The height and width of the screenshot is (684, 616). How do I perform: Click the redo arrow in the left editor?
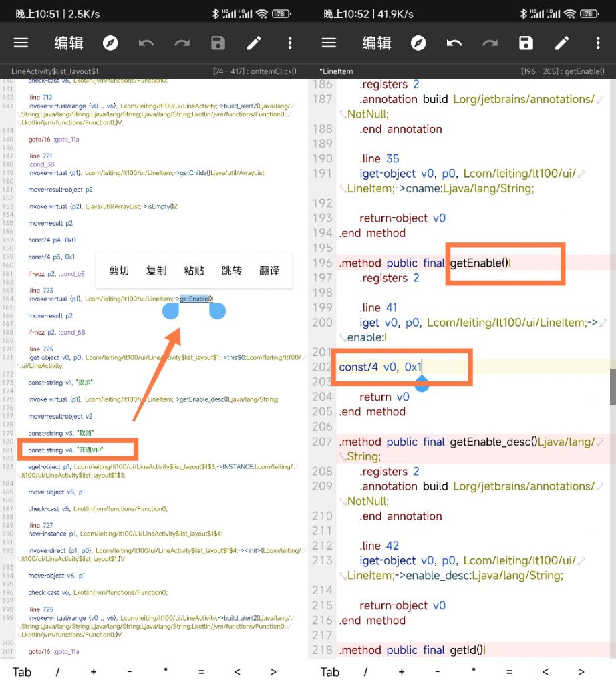coord(182,43)
